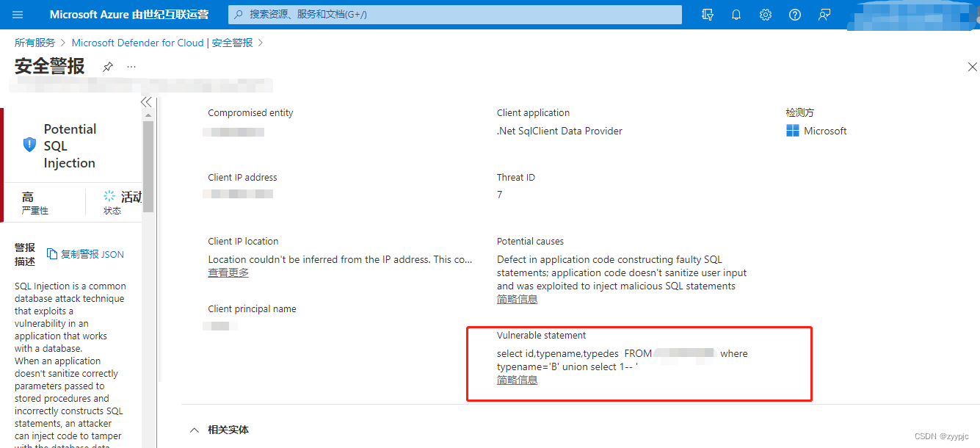This screenshot has height=448, width=980.
Task: Open the portal settings gear
Action: click(766, 15)
